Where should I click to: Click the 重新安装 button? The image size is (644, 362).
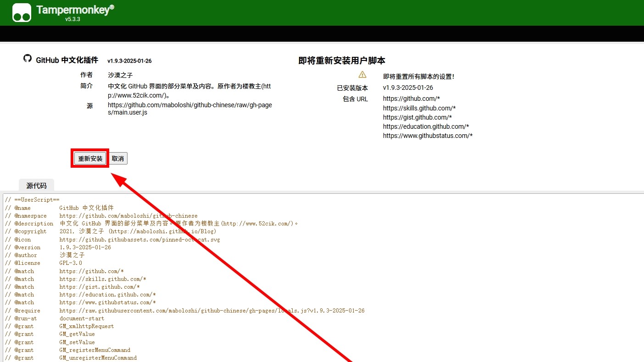pos(90,159)
